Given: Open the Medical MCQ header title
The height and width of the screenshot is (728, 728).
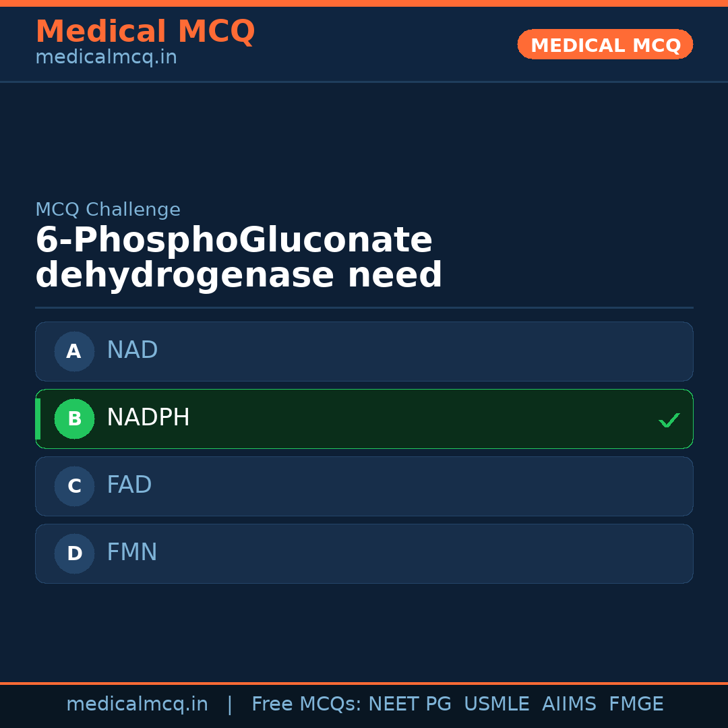Looking at the screenshot, I should point(145,32).
